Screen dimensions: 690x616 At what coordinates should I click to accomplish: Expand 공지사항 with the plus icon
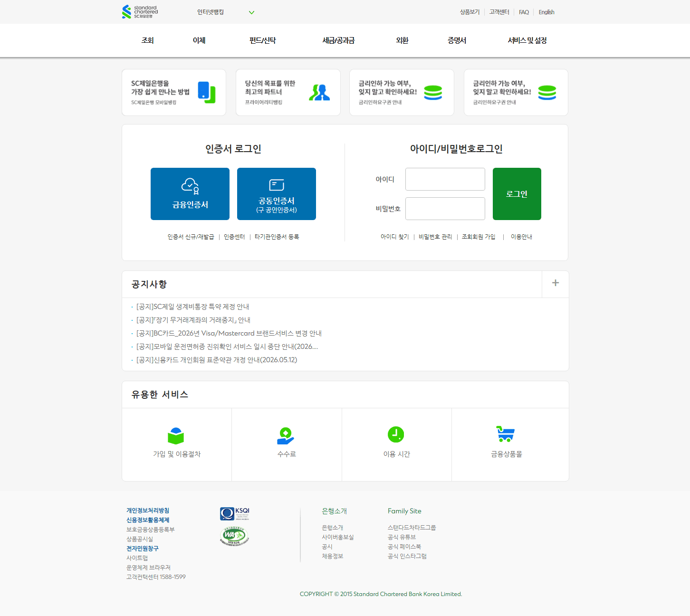pyautogui.click(x=555, y=282)
